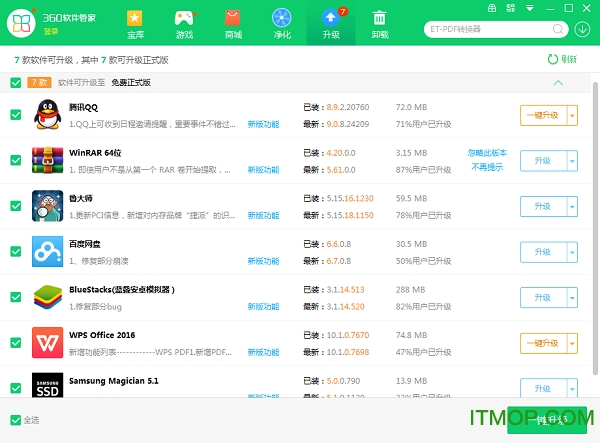Open the 升级 upgrade arrow tab

click(x=331, y=25)
